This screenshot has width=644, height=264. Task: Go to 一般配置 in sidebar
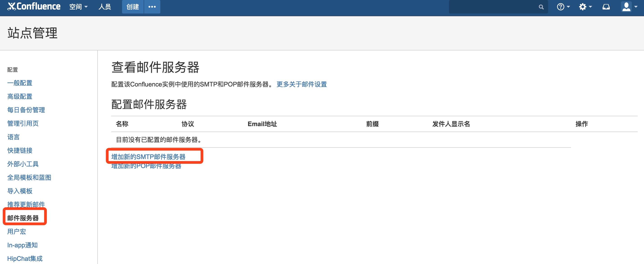click(20, 83)
